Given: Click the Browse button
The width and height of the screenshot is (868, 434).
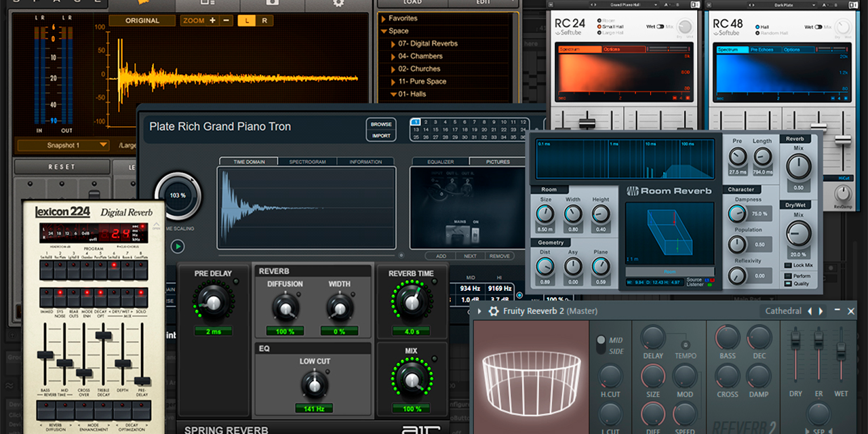Looking at the screenshot, I should point(381,124).
